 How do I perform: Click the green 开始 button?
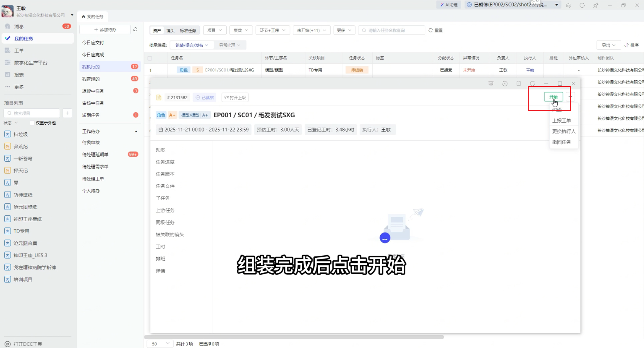tap(553, 97)
